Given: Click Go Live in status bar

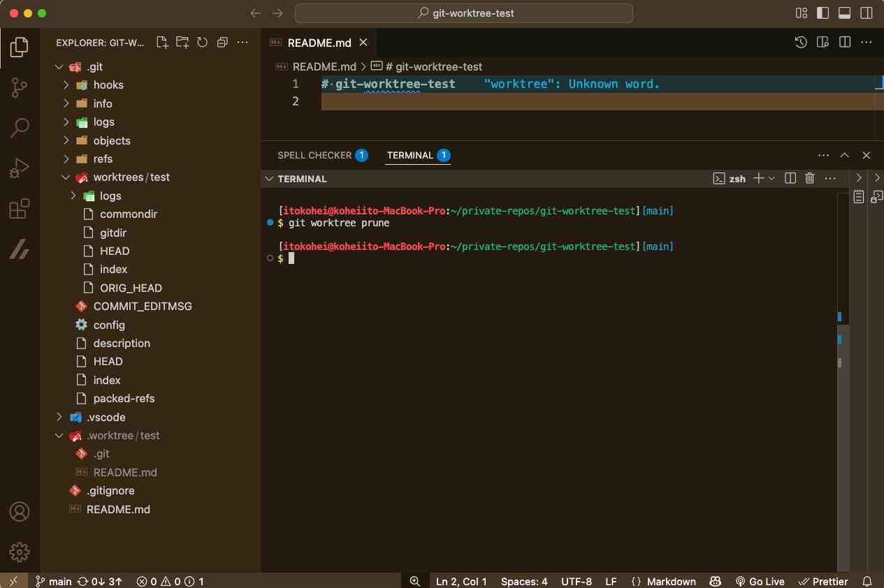Looking at the screenshot, I should click(x=760, y=581).
